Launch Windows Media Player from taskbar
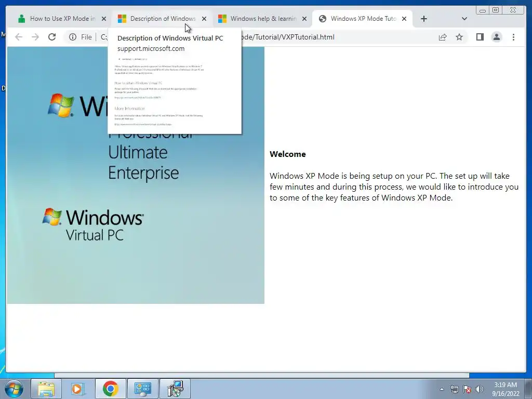The height and width of the screenshot is (399, 532). pyautogui.click(x=78, y=389)
